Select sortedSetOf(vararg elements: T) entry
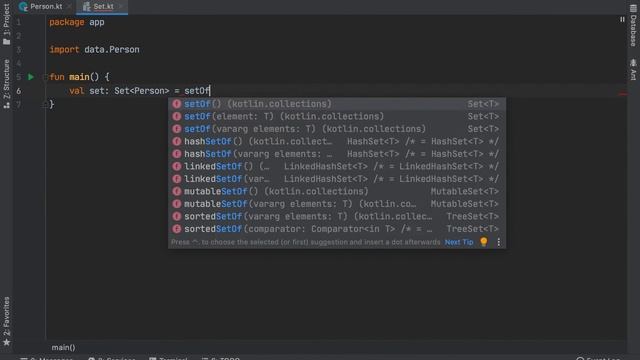This screenshot has width=640, height=360. (337, 217)
